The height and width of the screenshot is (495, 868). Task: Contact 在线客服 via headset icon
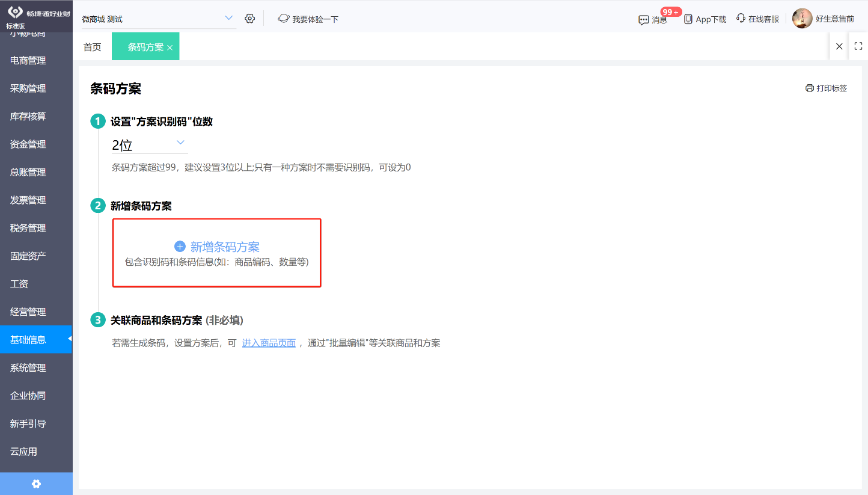click(741, 19)
